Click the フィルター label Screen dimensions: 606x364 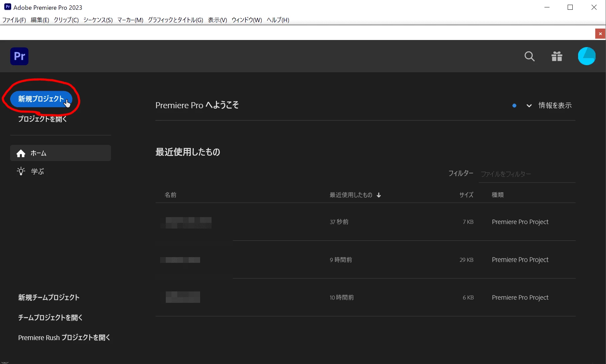click(461, 173)
